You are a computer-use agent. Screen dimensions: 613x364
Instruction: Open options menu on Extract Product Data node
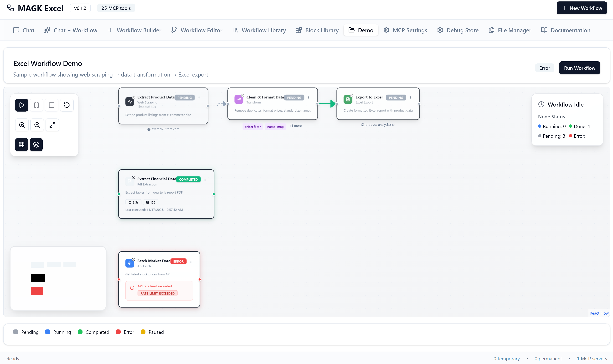199,97
